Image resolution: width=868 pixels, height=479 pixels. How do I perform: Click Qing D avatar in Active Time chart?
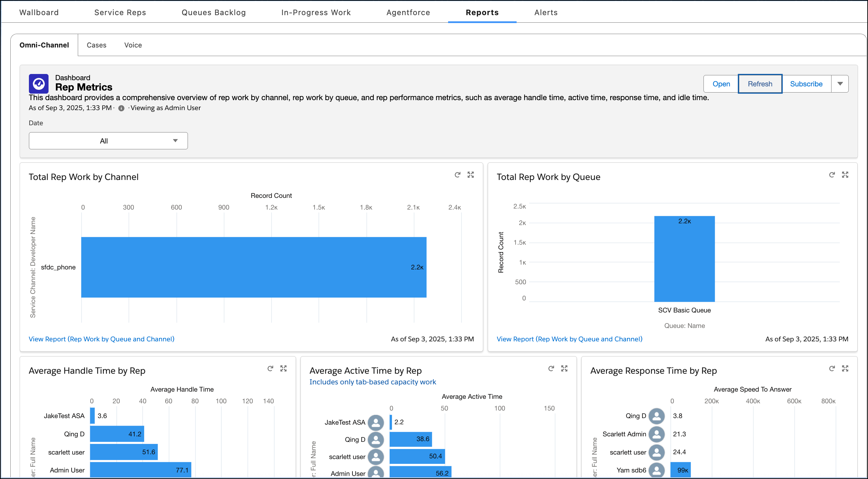tap(376, 439)
